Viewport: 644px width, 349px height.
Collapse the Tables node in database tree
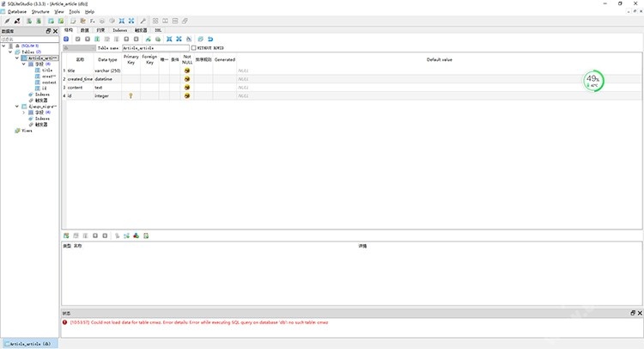click(10, 52)
